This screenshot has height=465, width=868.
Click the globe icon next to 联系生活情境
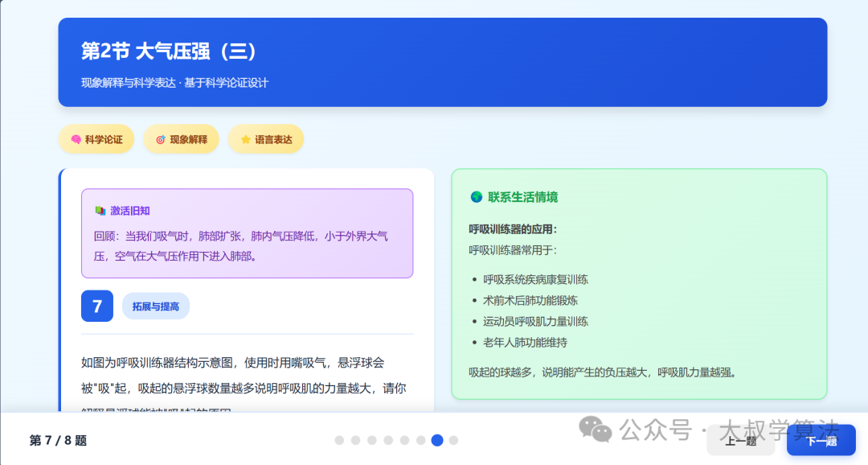click(x=477, y=196)
